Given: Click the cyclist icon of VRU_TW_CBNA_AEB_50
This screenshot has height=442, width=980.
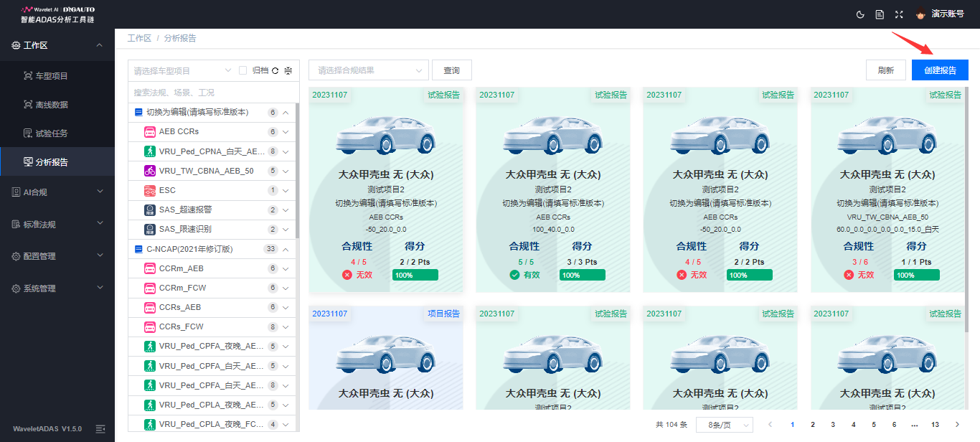Looking at the screenshot, I should pos(150,171).
